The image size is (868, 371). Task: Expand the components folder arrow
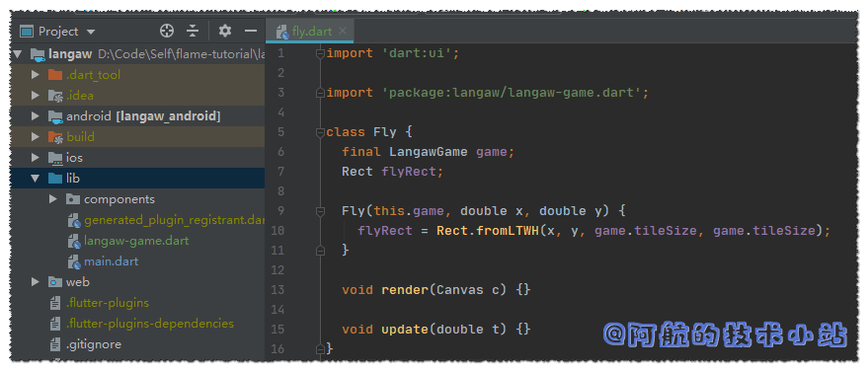point(53,199)
